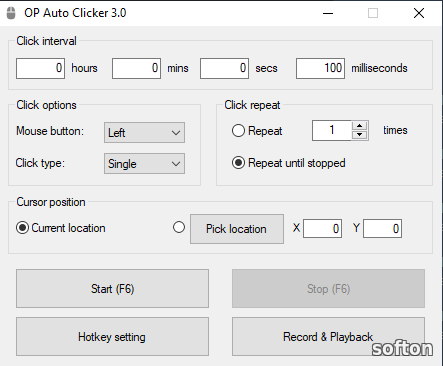The height and width of the screenshot is (366, 443).
Task: Click the repeat times number field
Action: pos(332,130)
